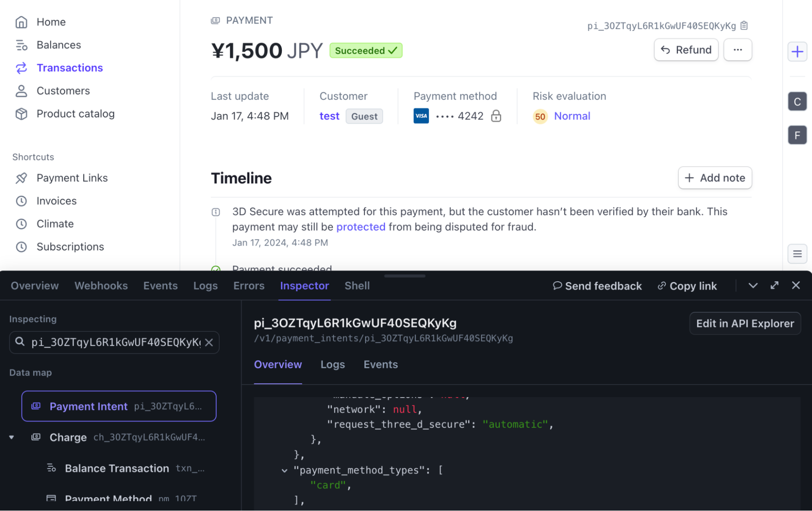
Task: Click the plus icon in right rail
Action: coord(797,52)
